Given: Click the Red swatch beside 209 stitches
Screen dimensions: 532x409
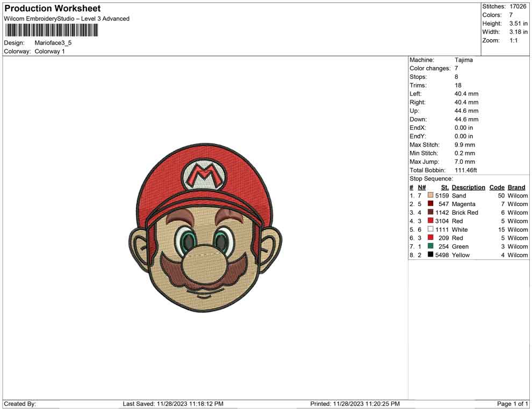Looking at the screenshot, I should click(x=430, y=238).
